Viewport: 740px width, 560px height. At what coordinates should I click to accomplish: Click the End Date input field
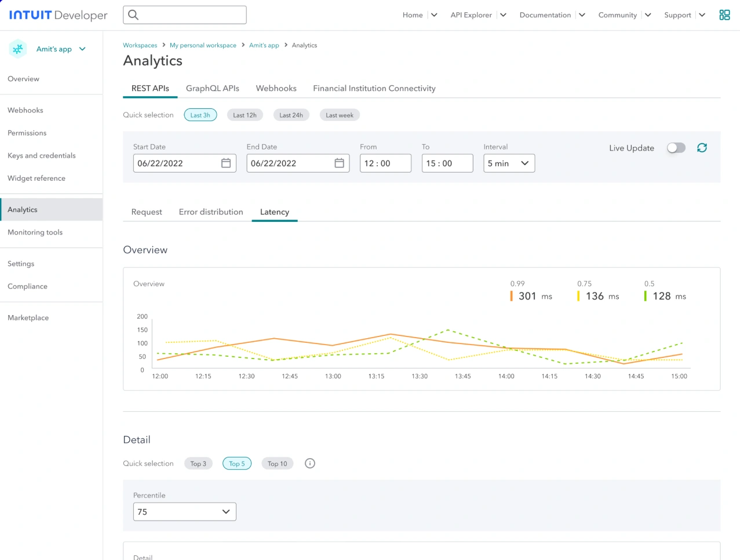(x=298, y=163)
